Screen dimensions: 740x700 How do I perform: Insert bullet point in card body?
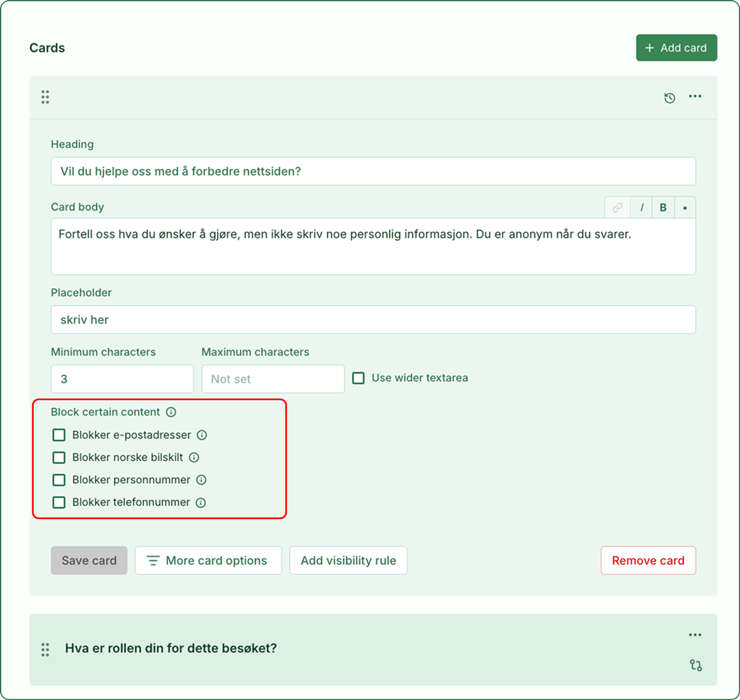[x=685, y=208]
